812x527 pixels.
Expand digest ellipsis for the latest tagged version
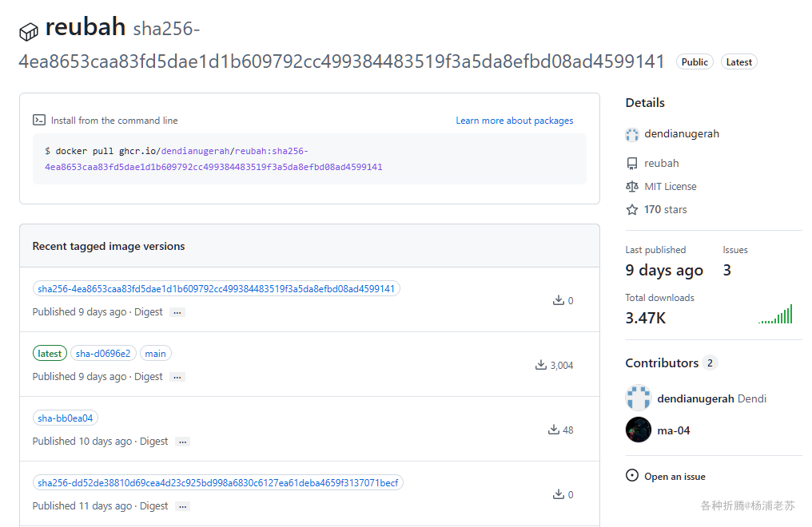point(177,377)
